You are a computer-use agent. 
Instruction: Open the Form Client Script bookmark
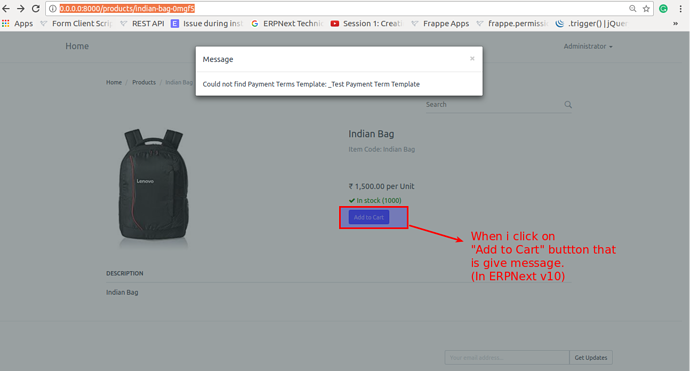coord(76,23)
